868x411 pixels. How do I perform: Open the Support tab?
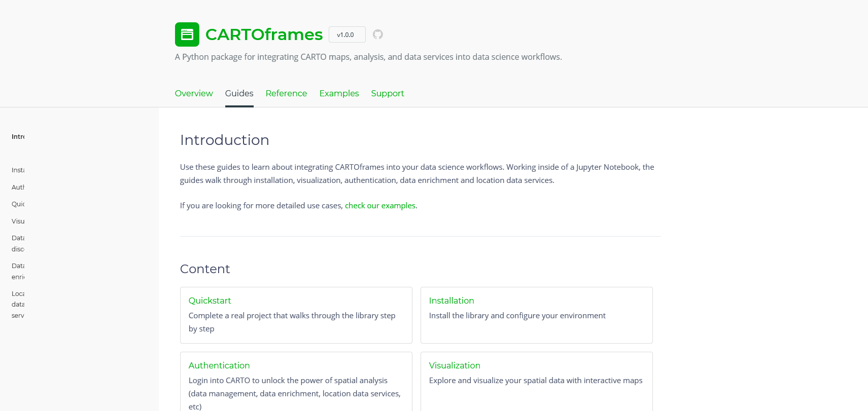pos(388,93)
